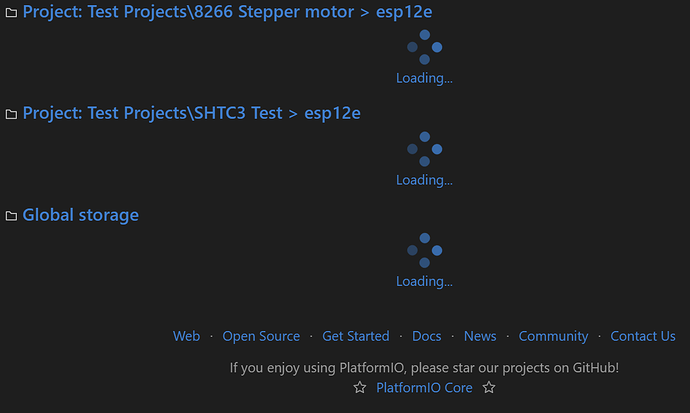Open the 8266 Stepper motor esp12e project link

point(227,12)
